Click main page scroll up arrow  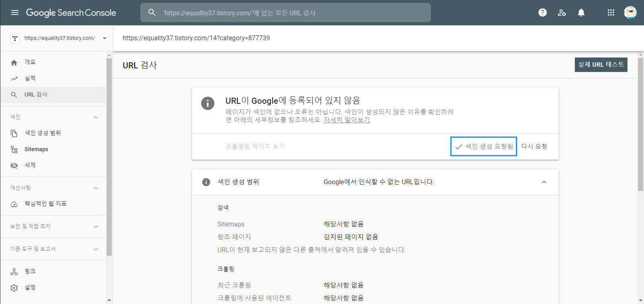click(641, 55)
